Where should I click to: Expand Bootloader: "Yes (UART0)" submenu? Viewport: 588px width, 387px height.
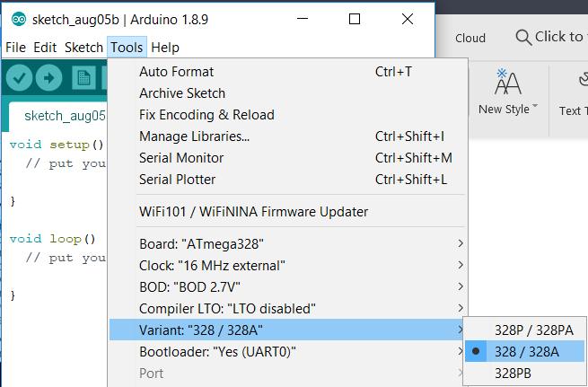pyautogui.click(x=287, y=352)
